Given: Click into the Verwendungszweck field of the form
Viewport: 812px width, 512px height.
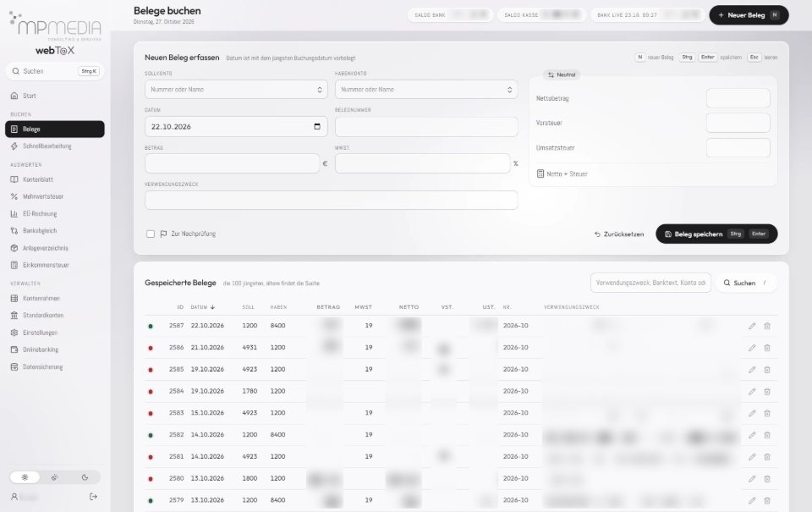Looking at the screenshot, I should (x=332, y=200).
